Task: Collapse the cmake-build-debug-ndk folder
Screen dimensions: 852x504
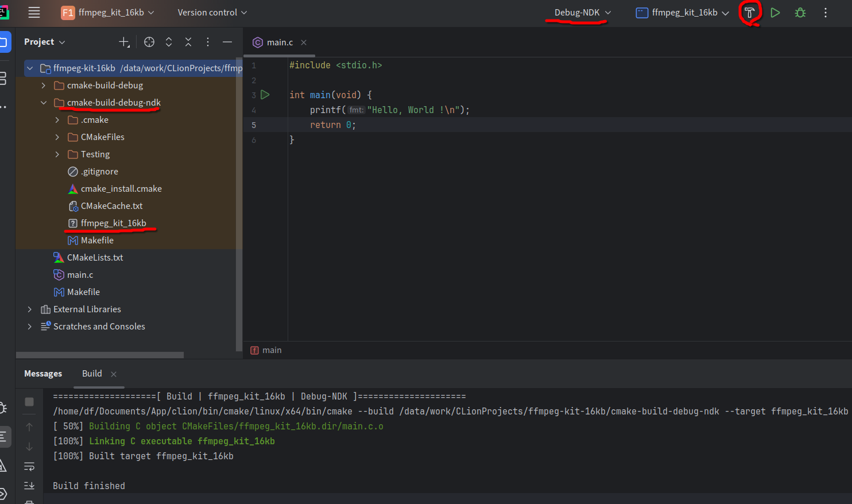Action: [43, 103]
